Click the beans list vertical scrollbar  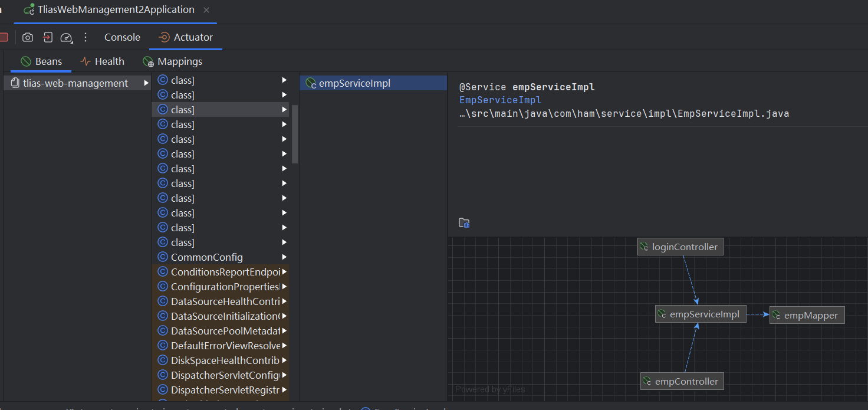[295, 135]
